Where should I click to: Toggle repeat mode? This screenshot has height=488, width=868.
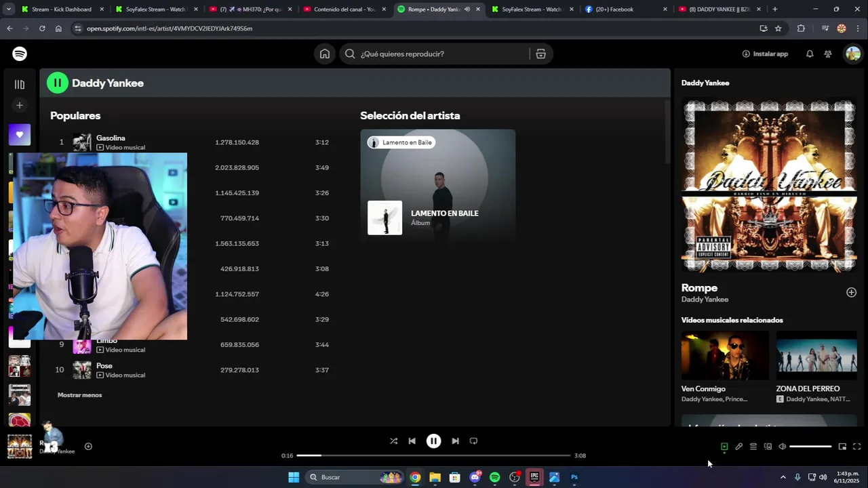(x=473, y=441)
